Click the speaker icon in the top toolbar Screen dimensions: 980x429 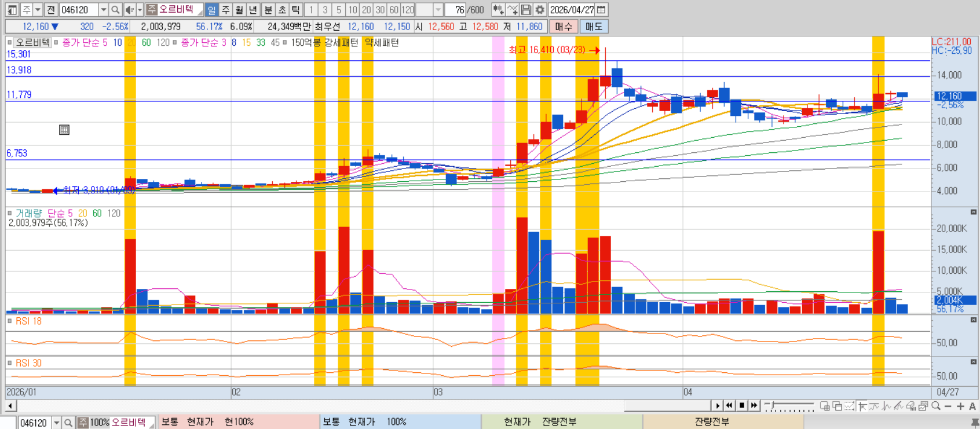[x=129, y=10]
